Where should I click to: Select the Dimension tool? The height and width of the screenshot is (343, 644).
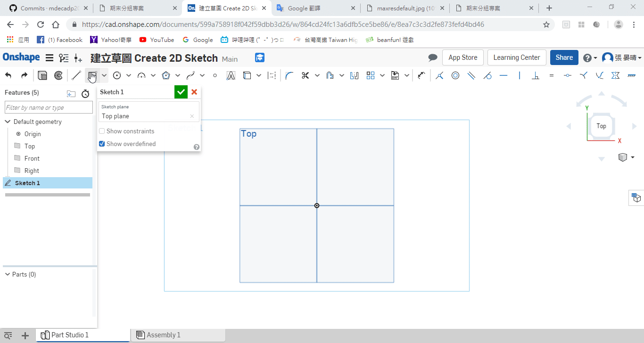point(421,75)
